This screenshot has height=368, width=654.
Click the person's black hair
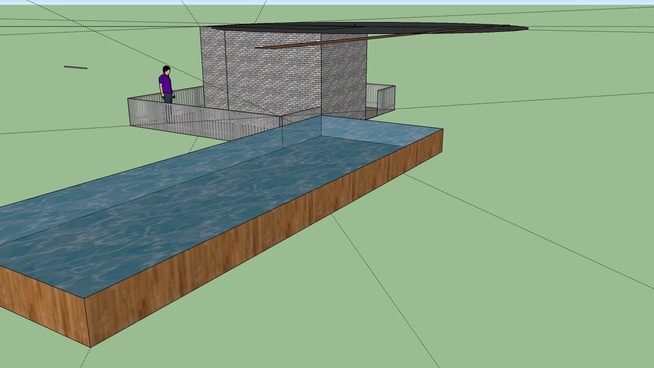tap(167, 68)
